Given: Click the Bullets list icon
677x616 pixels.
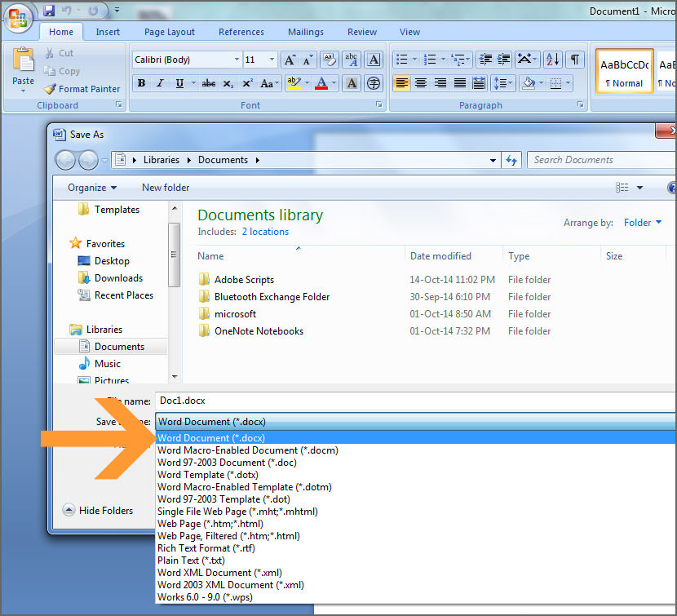Looking at the screenshot, I should point(401,60).
